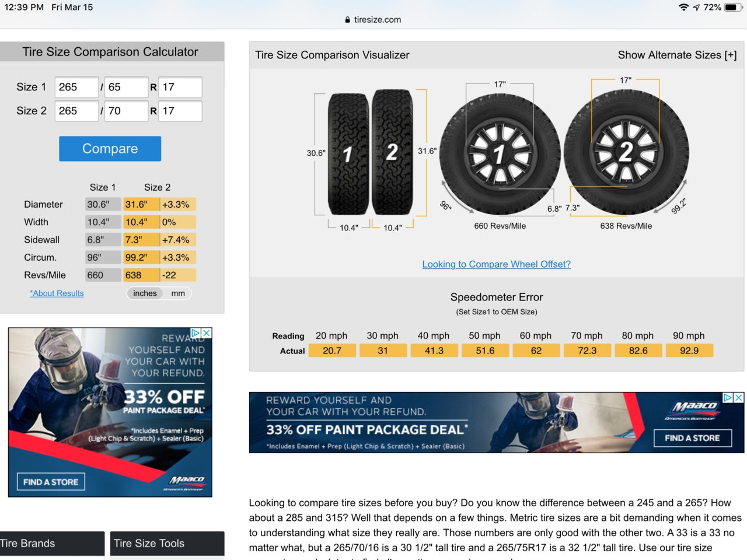The image size is (747, 560).
Task: Select tire 1 side-view wheel image
Action: coord(500,154)
